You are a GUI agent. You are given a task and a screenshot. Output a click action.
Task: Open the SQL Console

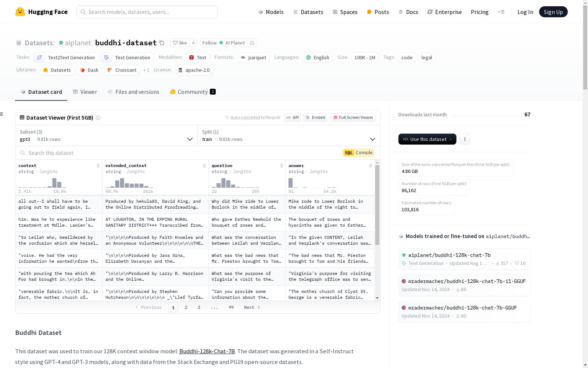[x=358, y=153]
